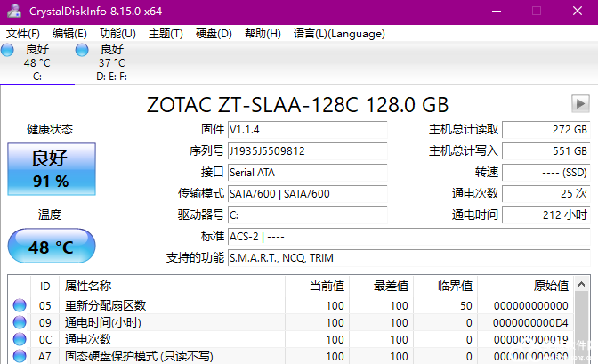The image size is (598, 364).
Task: Select the C: drive tab at 48 °C
Action: pyautogui.click(x=37, y=63)
